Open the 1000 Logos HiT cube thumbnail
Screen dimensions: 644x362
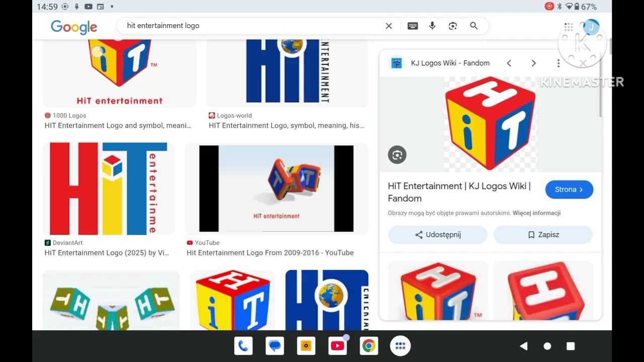point(119,73)
